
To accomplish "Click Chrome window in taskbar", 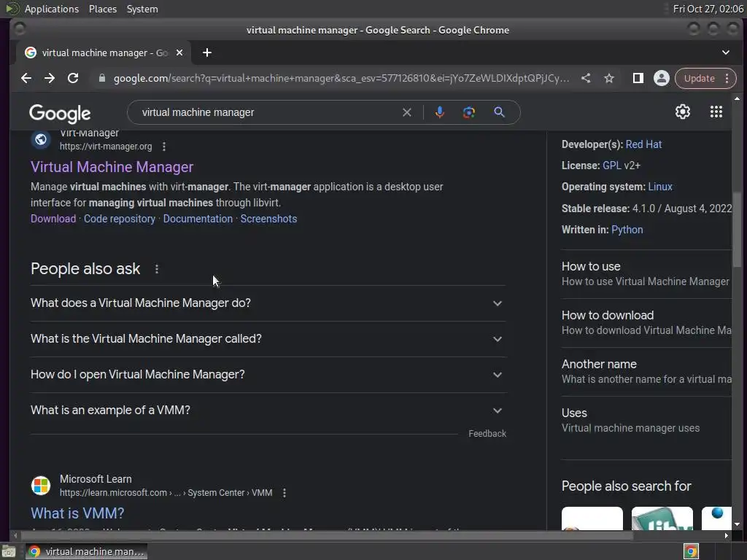I will click(x=86, y=551).
